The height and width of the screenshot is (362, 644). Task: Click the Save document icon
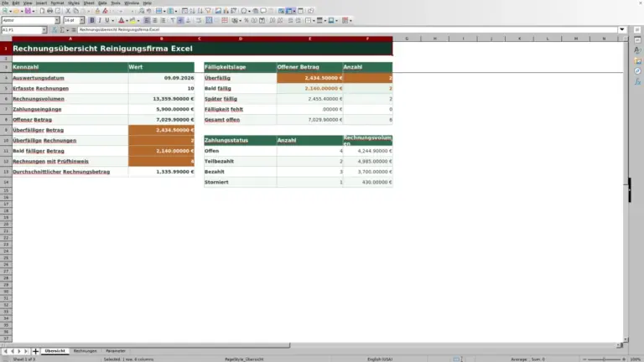[28, 11]
